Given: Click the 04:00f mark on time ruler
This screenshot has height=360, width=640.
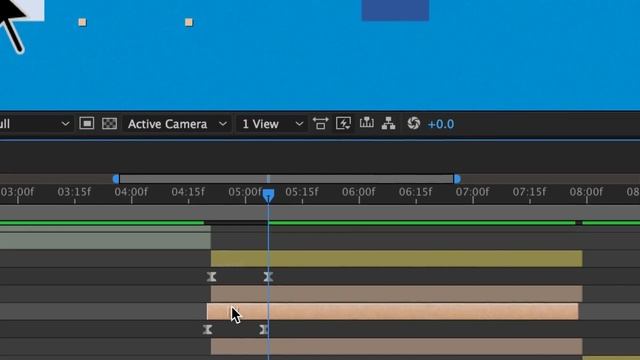Looking at the screenshot, I should coord(131,192).
